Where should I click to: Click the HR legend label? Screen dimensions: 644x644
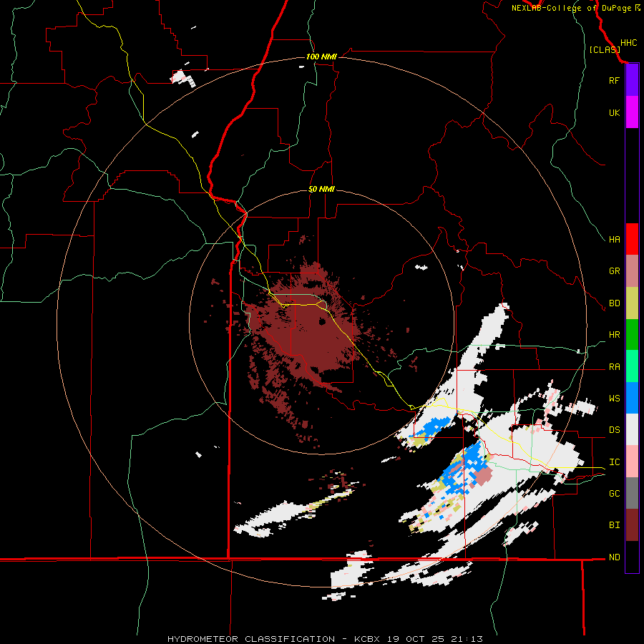pos(614,335)
